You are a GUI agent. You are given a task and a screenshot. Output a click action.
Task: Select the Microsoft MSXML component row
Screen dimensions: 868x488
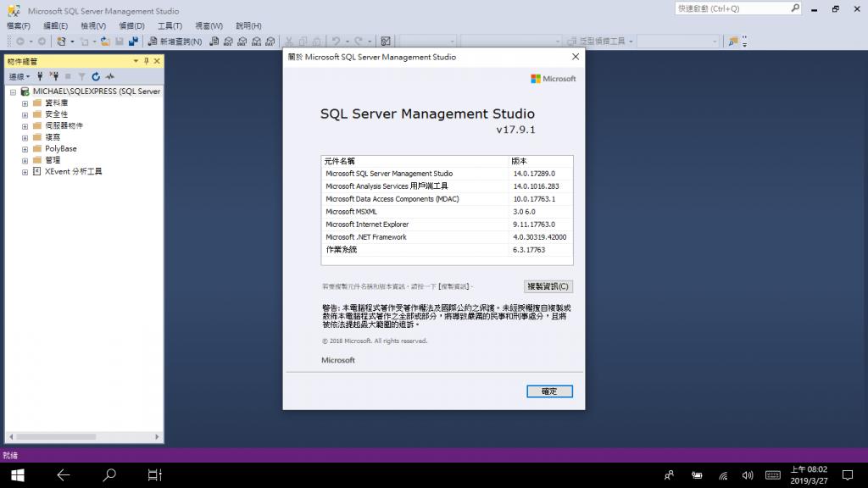[447, 212]
